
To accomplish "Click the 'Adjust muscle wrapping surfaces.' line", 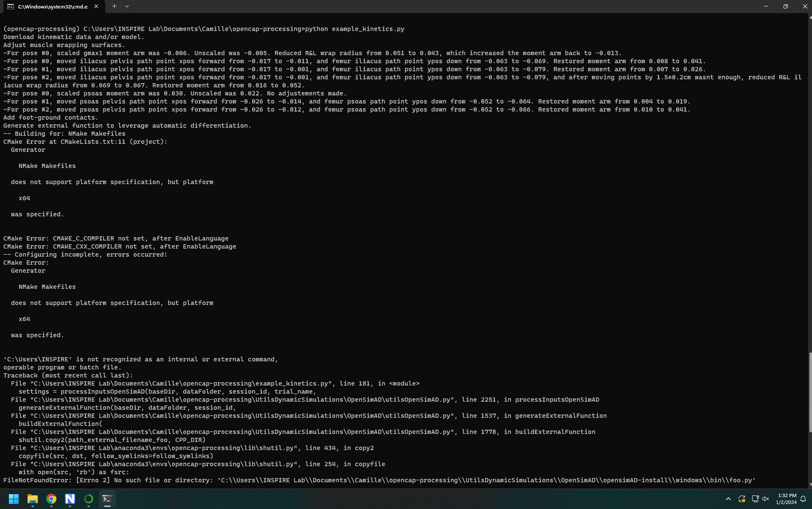I will coord(64,45).
